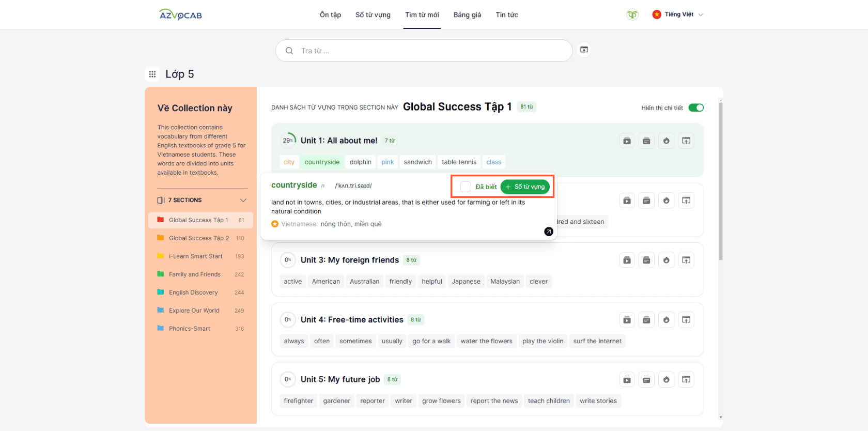Click flame icon in the 'and sixteen' card
The height and width of the screenshot is (431, 868).
667,201
